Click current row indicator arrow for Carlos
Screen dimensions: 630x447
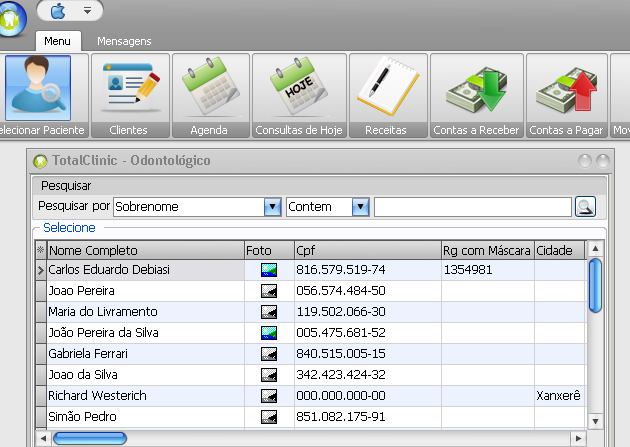[41, 270]
